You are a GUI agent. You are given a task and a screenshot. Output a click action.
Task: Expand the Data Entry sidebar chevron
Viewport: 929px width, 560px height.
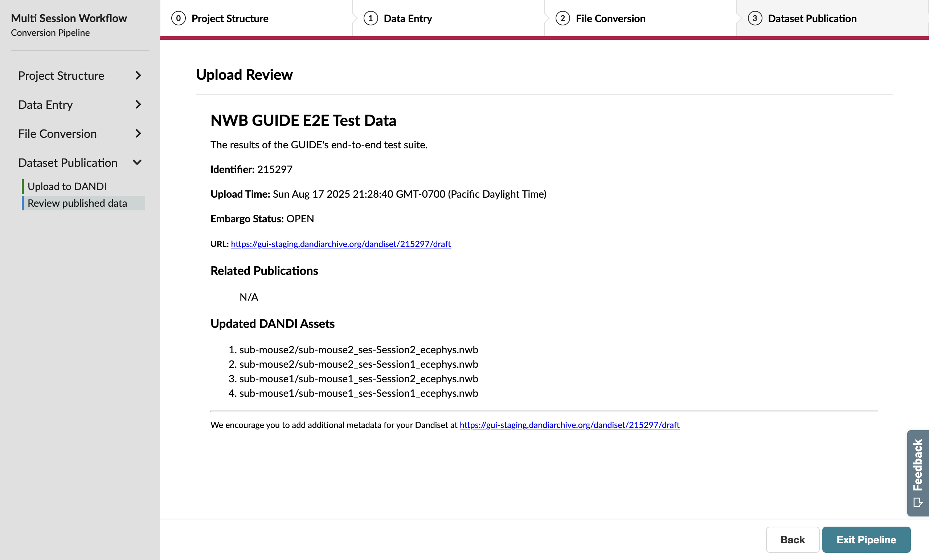(138, 104)
